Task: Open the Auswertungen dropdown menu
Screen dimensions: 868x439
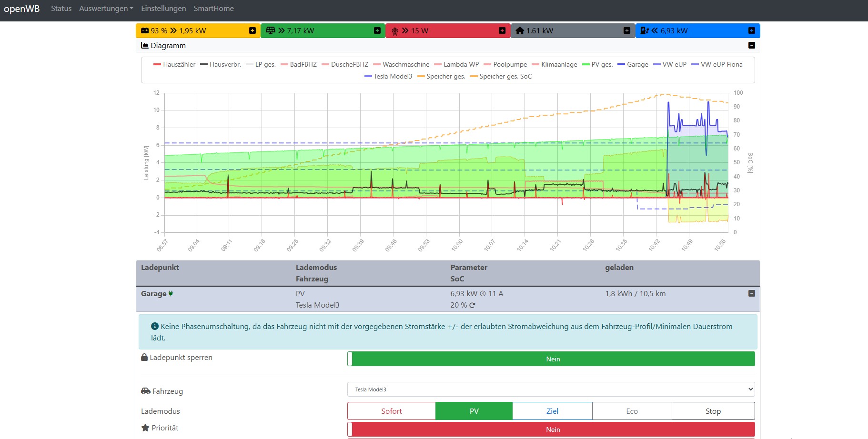Action: point(106,9)
